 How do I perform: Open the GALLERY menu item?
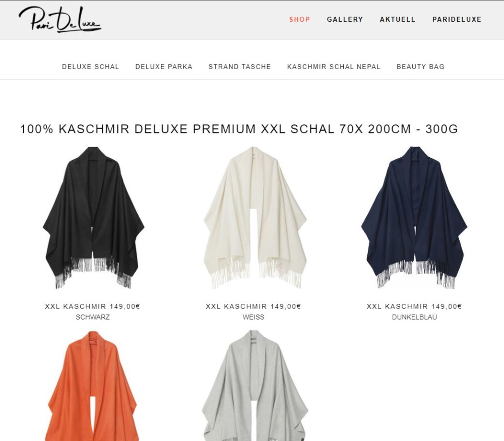pyautogui.click(x=345, y=19)
